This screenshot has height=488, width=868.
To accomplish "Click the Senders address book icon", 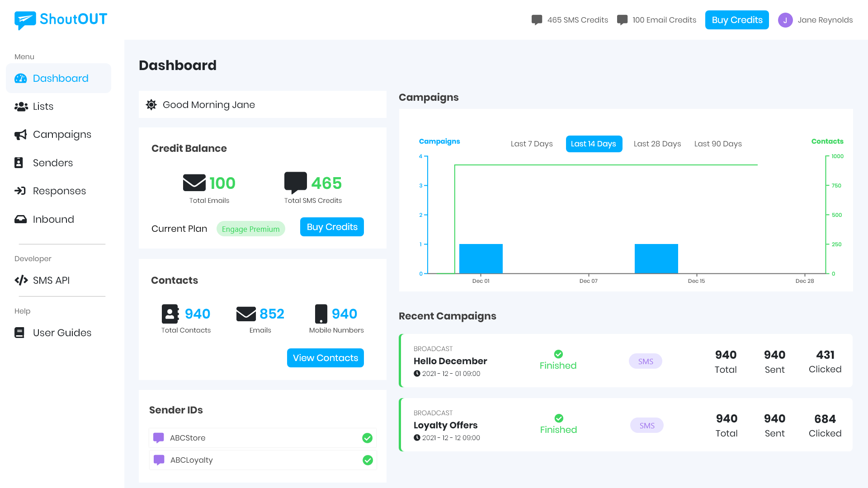I will click(x=19, y=163).
